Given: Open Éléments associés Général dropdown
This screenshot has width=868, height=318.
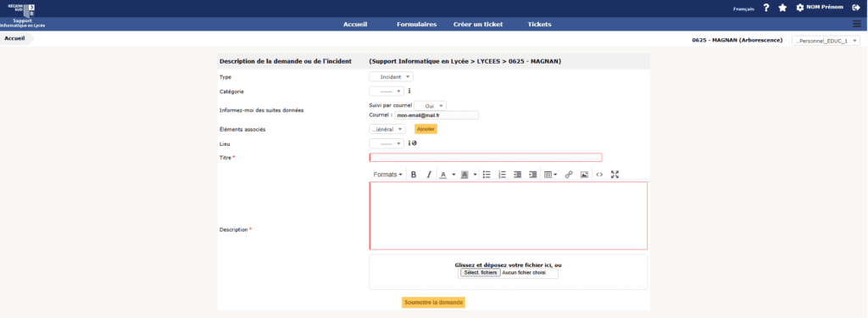Looking at the screenshot, I should pyautogui.click(x=387, y=129).
